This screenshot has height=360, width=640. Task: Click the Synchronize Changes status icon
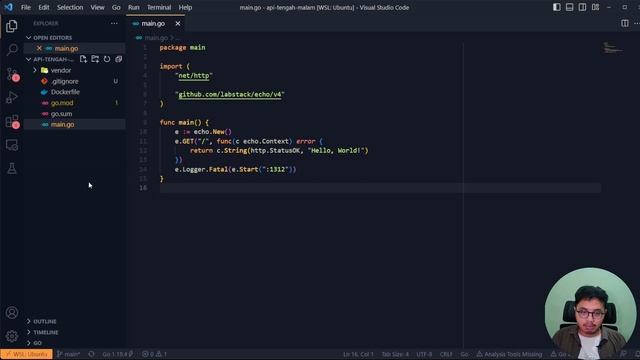(91, 354)
